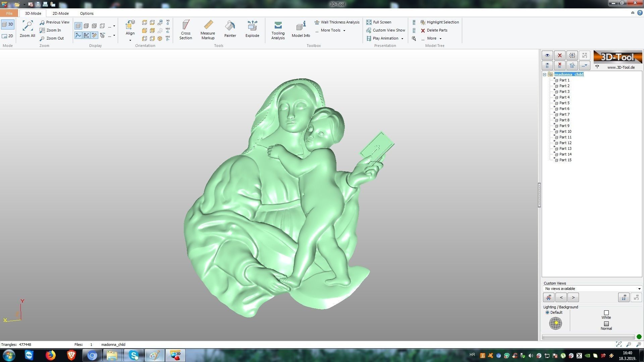
Task: Click the red X list hide parts button
Action: (x=560, y=65)
